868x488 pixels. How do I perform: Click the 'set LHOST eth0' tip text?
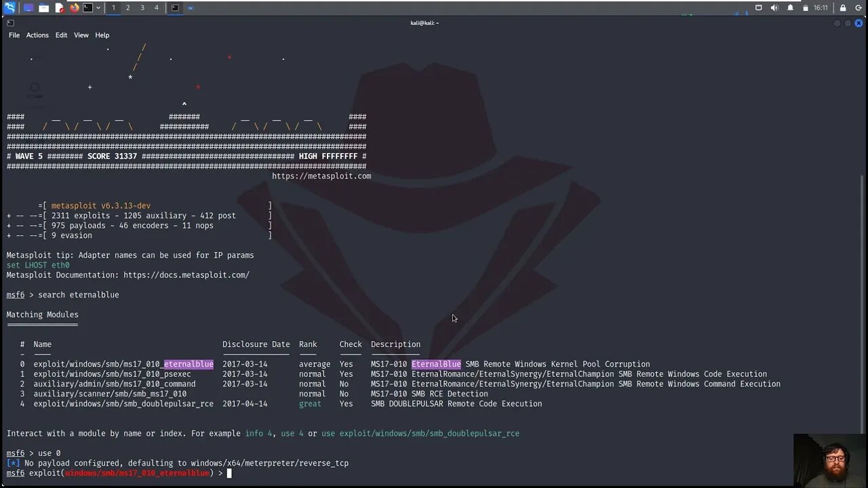coord(38,265)
